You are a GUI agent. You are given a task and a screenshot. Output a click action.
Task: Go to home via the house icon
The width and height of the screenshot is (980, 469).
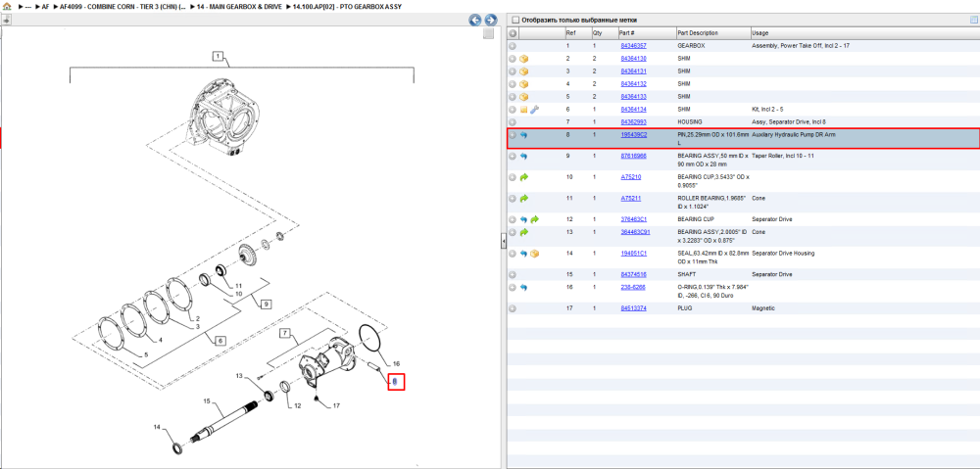pos(6,6)
